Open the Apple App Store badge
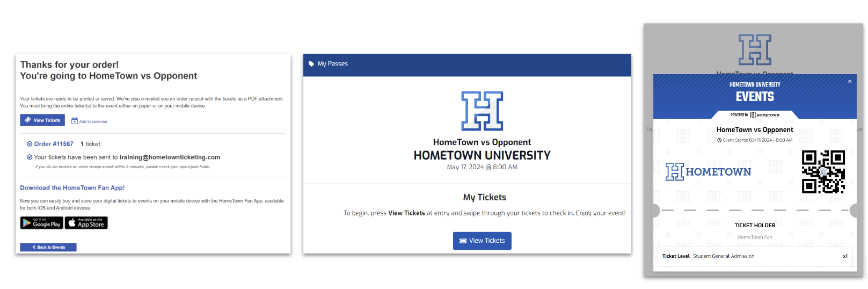Viewport: 868px width, 289px height. point(86,223)
